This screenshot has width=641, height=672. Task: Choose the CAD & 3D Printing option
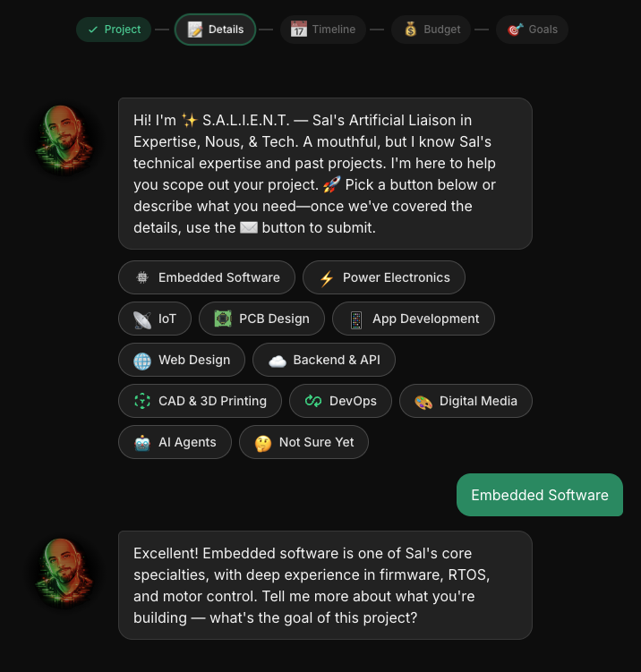click(200, 401)
